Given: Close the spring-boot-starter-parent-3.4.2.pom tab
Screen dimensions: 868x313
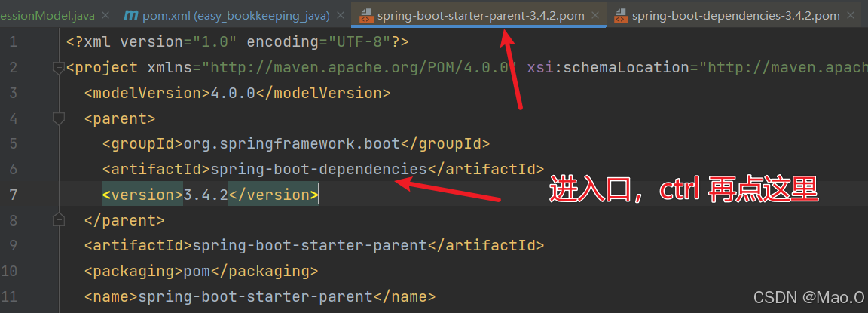Looking at the screenshot, I should point(595,16).
